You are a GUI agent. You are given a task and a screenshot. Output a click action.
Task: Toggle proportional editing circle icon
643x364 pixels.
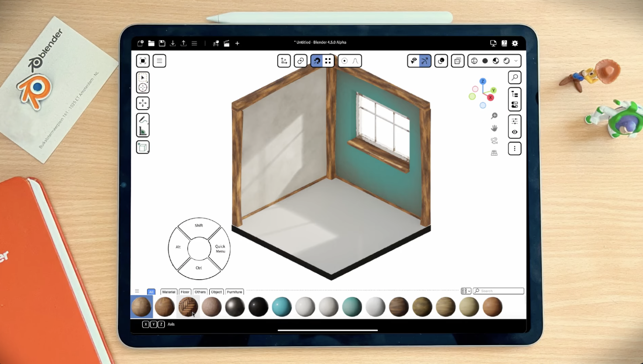point(344,61)
